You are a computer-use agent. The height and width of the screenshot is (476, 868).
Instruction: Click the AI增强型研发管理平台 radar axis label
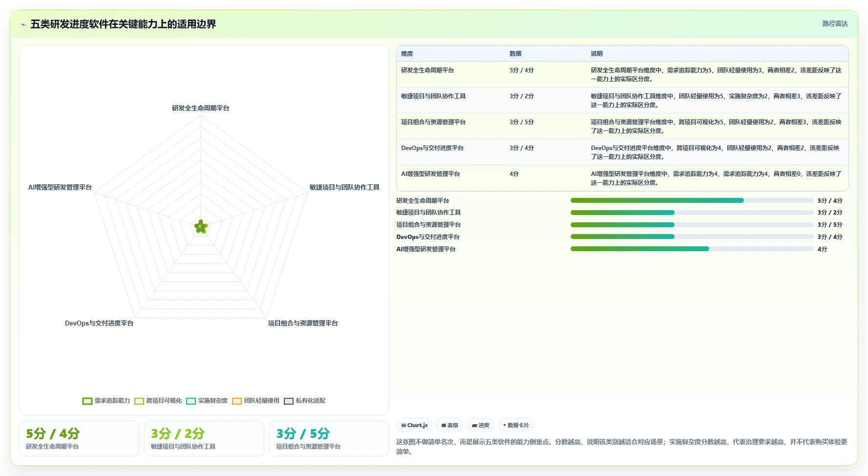(60, 187)
